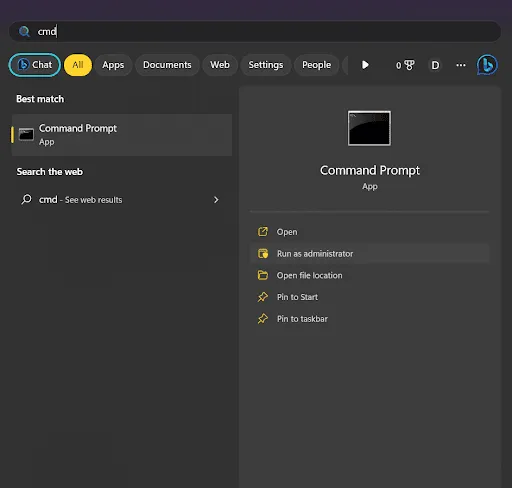Select the Command Prompt best match result
The width and height of the screenshot is (512, 488).
pyautogui.click(x=122, y=135)
